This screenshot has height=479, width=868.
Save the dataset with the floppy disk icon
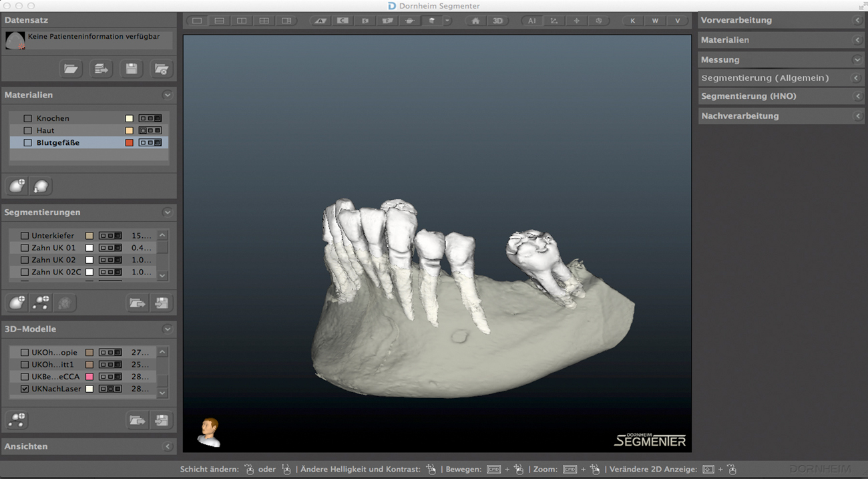[x=131, y=69]
